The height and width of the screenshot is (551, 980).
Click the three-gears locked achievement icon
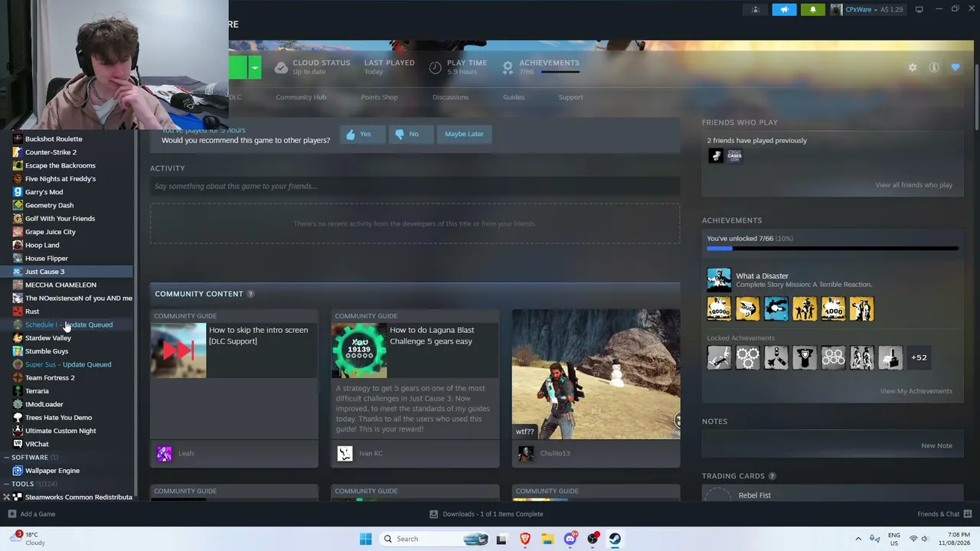[747, 357]
